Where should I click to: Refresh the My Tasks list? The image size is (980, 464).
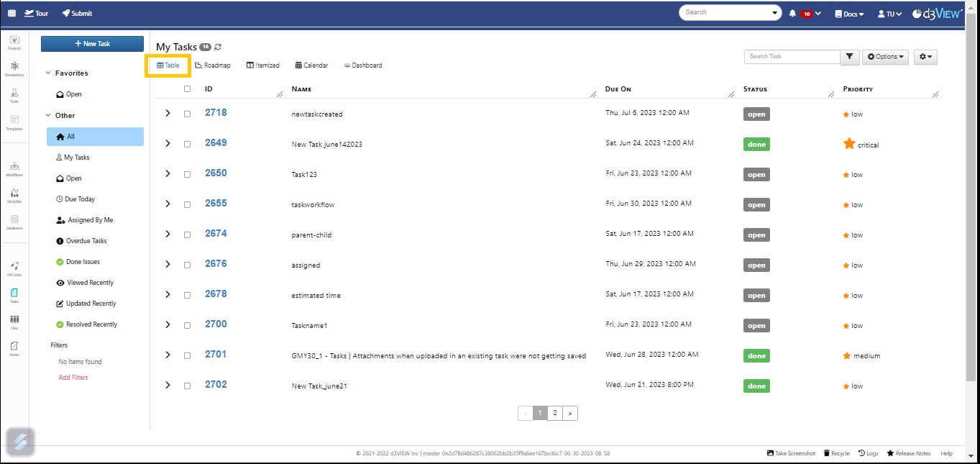point(218,47)
